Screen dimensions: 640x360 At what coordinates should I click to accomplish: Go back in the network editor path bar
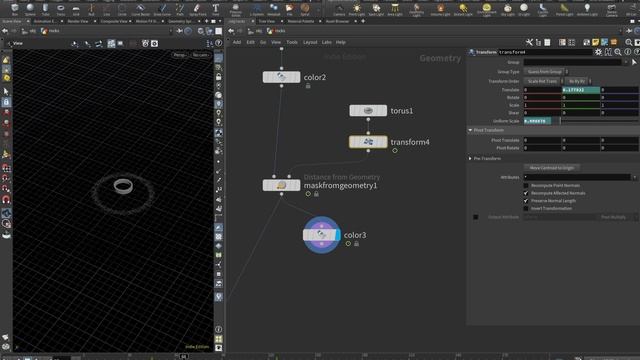231,31
